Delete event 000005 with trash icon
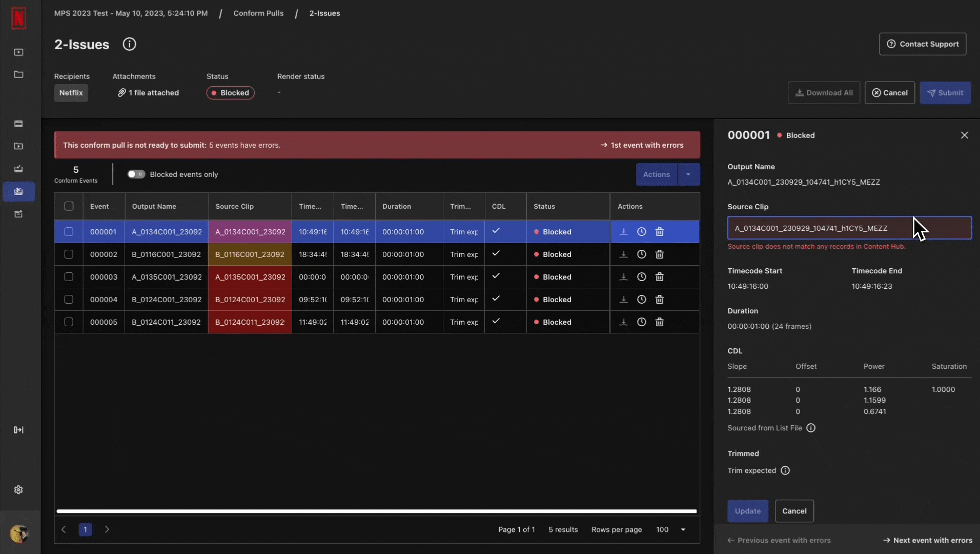 click(660, 322)
